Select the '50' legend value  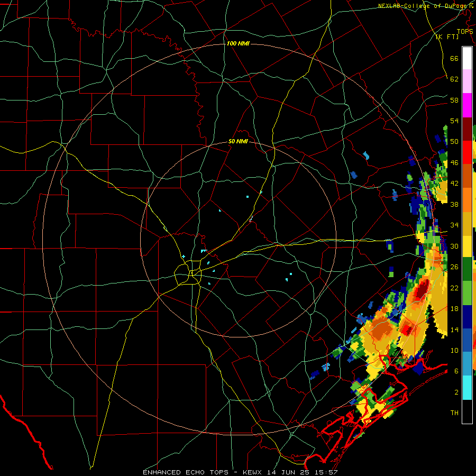(x=454, y=142)
